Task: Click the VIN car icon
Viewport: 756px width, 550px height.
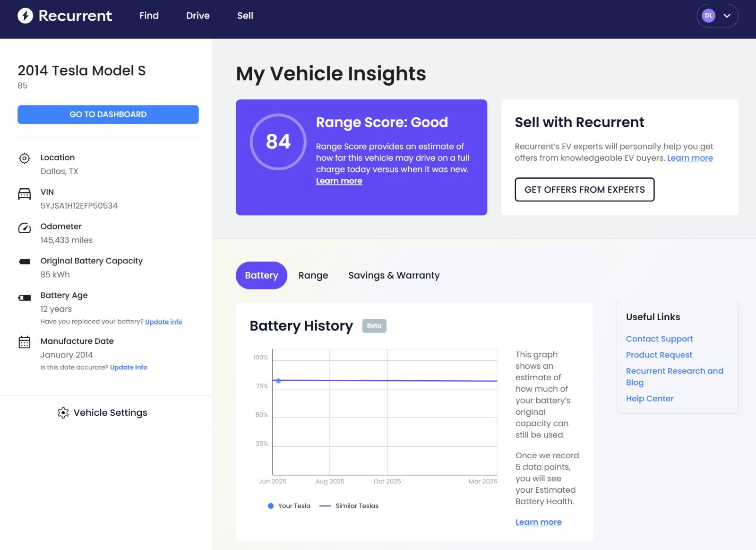Action: (24, 194)
